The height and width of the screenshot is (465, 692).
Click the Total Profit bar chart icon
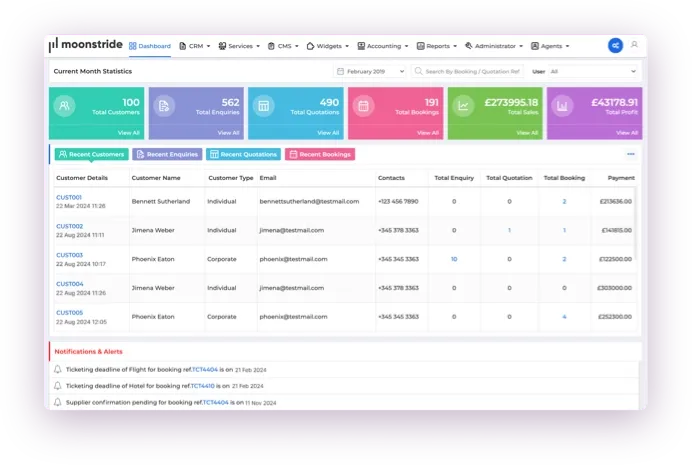(562, 105)
